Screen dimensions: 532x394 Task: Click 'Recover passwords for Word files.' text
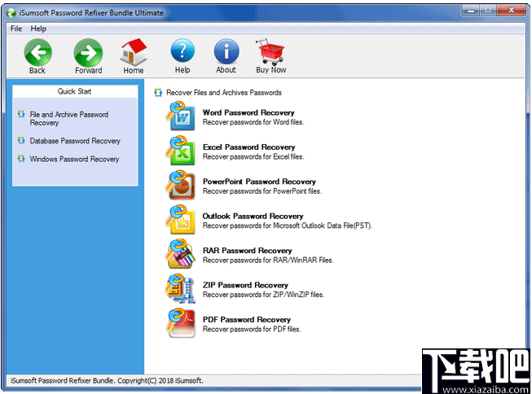pos(253,122)
